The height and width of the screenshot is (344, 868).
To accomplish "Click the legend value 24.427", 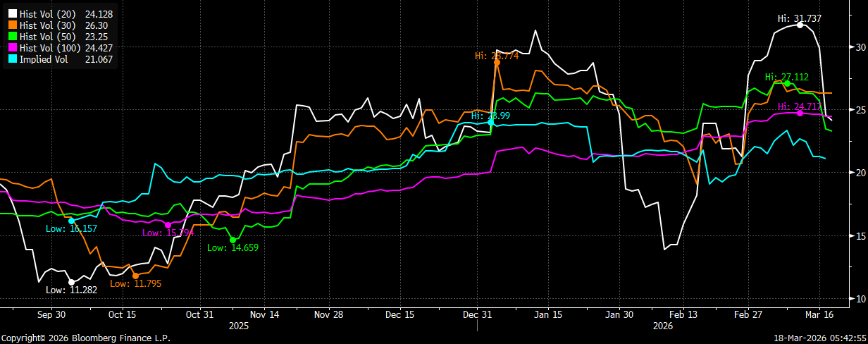I will click(99, 48).
